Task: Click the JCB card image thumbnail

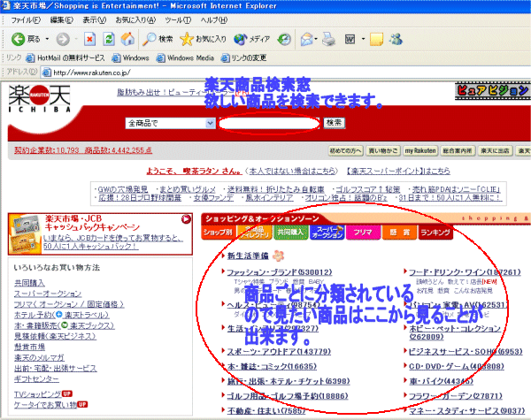Action: (x=27, y=233)
